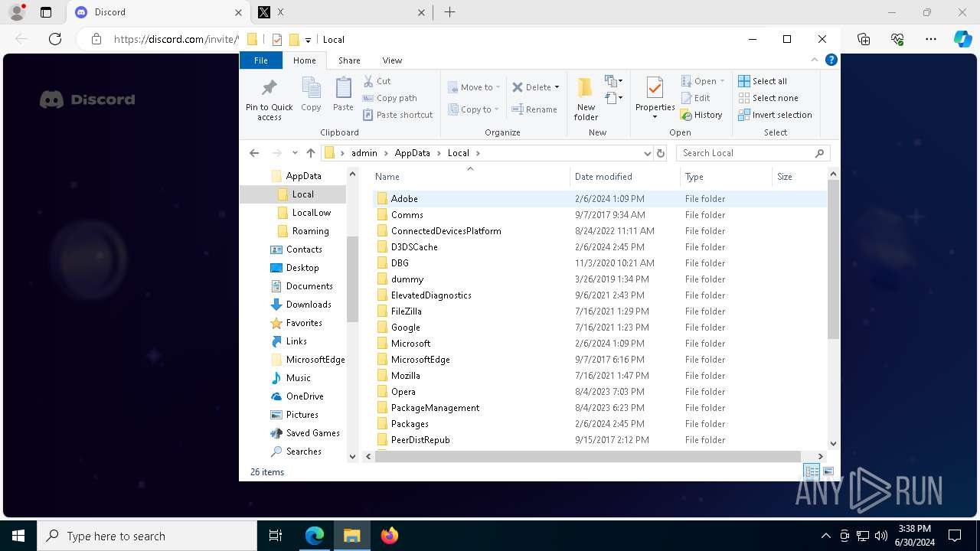Open a new Edge tab
The image size is (980, 551).
tap(450, 12)
